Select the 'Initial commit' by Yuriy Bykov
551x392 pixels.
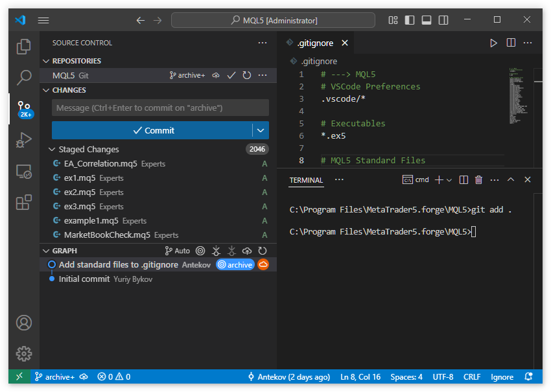point(158,279)
